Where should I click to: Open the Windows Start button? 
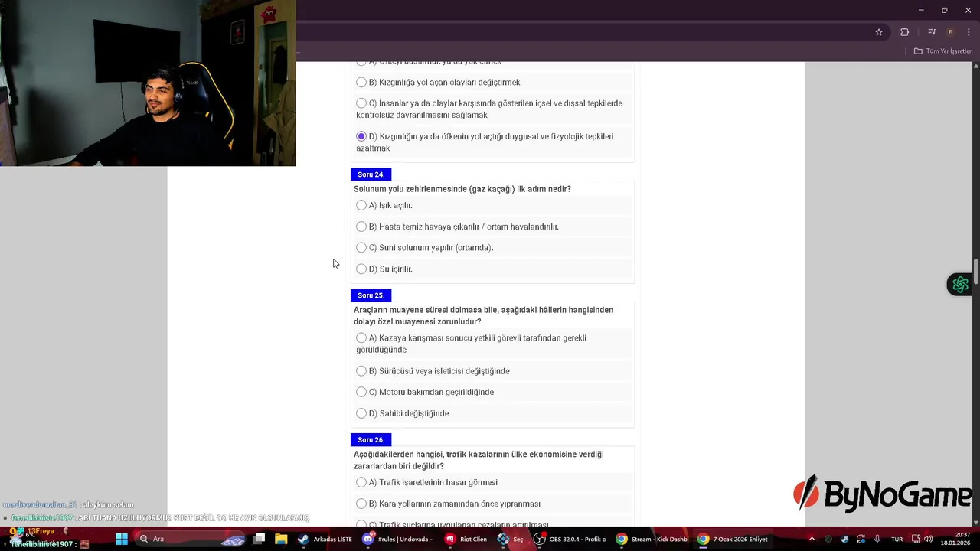(122, 539)
